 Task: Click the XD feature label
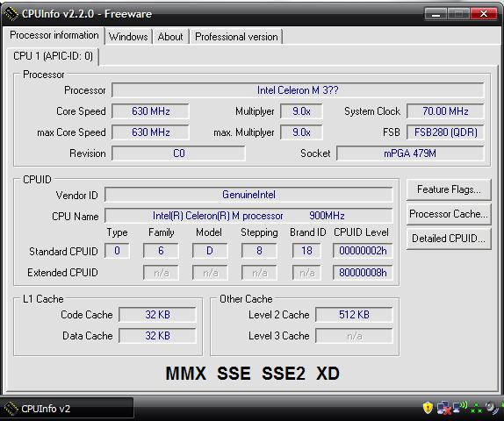pyautogui.click(x=328, y=374)
